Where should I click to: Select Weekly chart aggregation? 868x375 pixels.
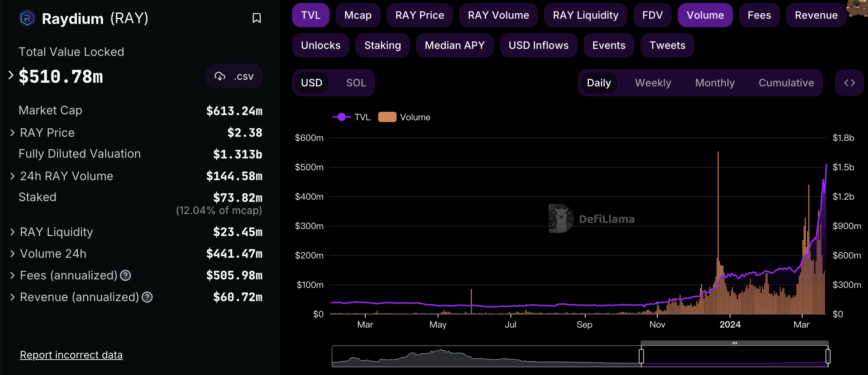click(653, 82)
